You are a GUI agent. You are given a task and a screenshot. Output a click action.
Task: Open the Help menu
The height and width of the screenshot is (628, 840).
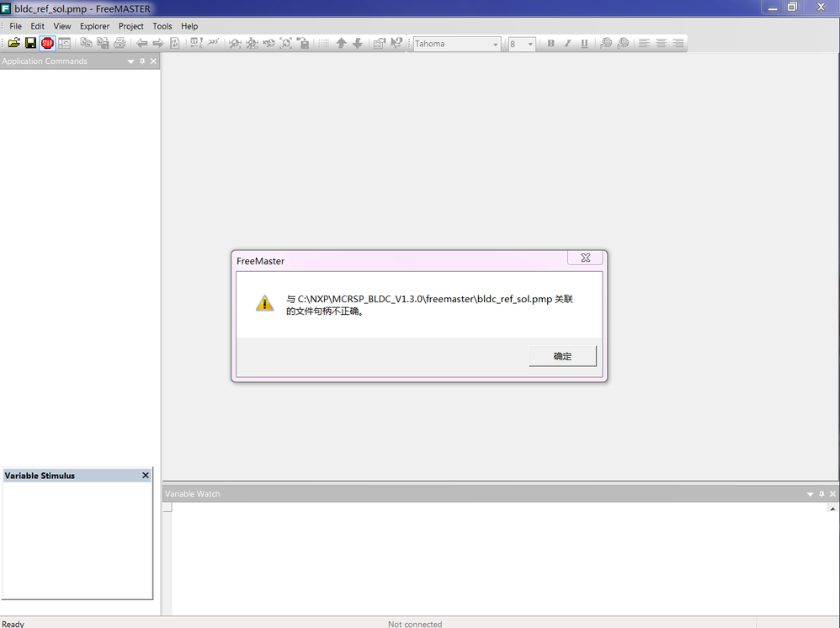pos(189,26)
